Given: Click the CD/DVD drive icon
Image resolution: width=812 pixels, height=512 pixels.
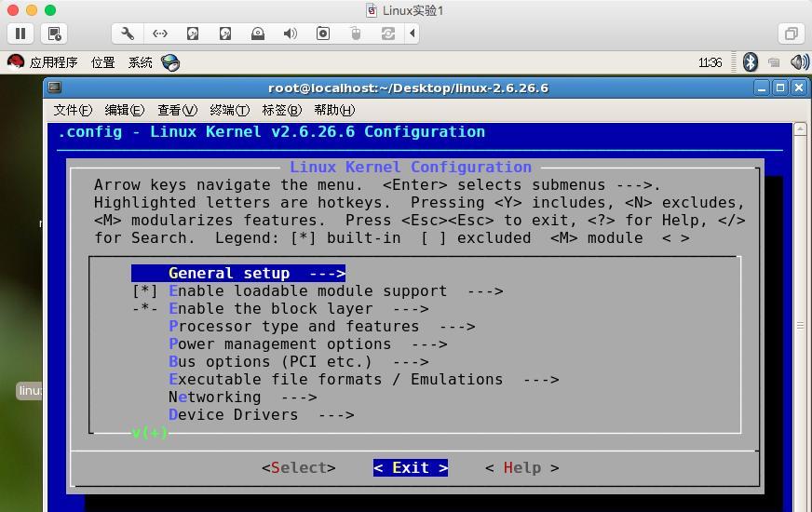Looking at the screenshot, I should point(258,34).
